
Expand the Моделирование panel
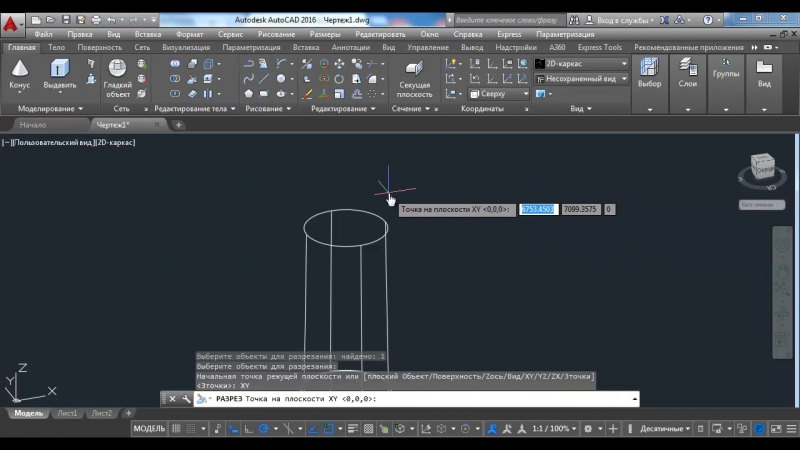[x=50, y=109]
